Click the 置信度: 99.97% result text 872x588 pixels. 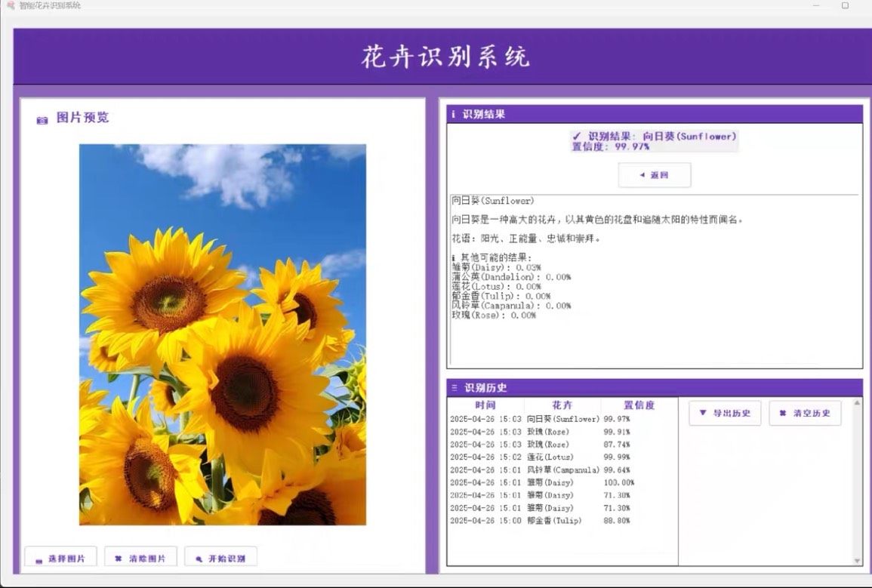[610, 146]
